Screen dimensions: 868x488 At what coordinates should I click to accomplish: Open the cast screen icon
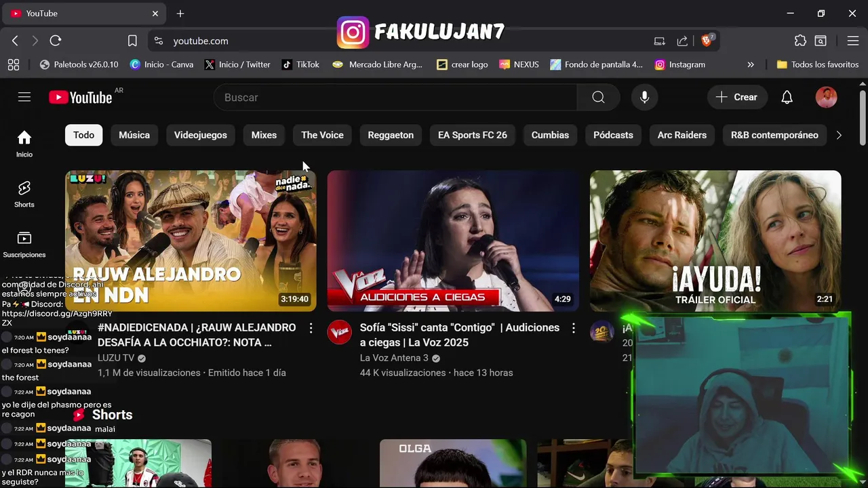click(x=659, y=41)
